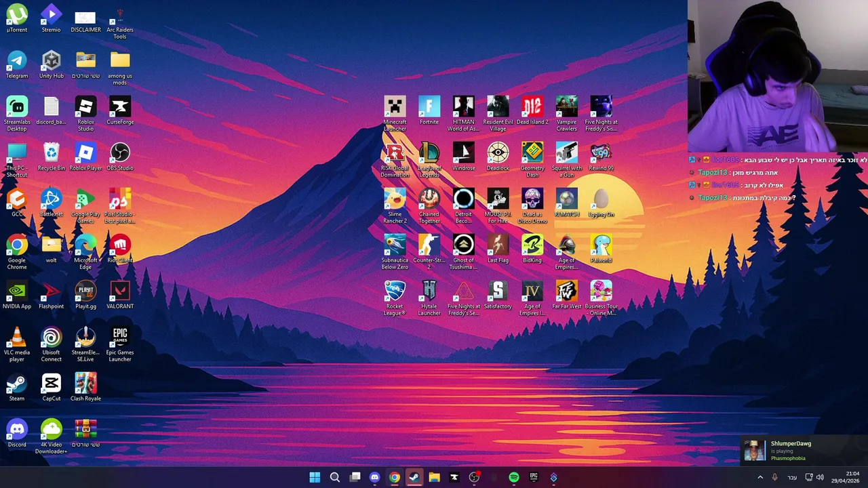The height and width of the screenshot is (488, 868).
Task: Launch Stremio from the desktop
Action: coord(51,19)
